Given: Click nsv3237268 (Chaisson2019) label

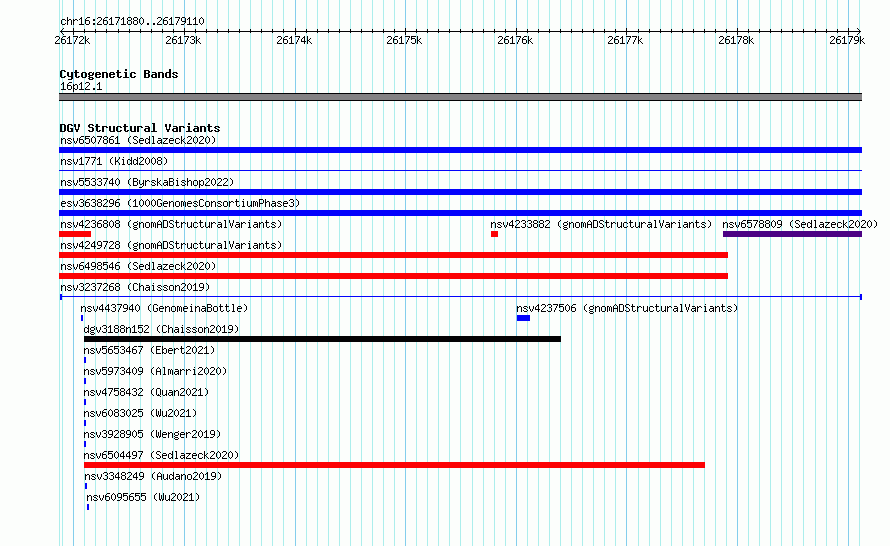Looking at the screenshot, I should tap(135, 287).
